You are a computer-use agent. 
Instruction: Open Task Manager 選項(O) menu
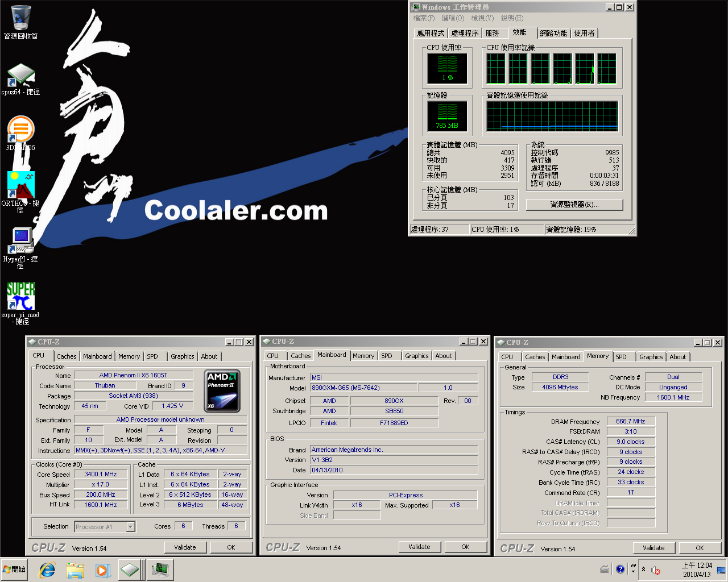453,18
